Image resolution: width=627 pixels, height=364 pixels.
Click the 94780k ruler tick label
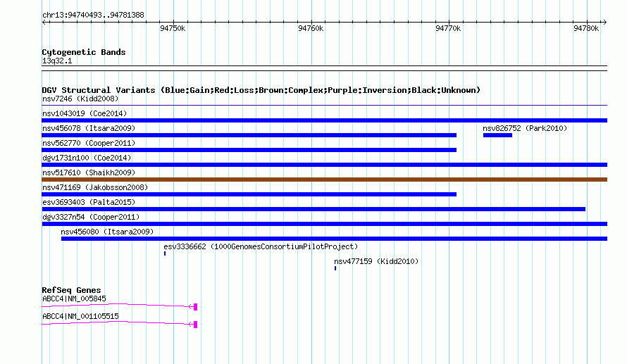tap(586, 28)
